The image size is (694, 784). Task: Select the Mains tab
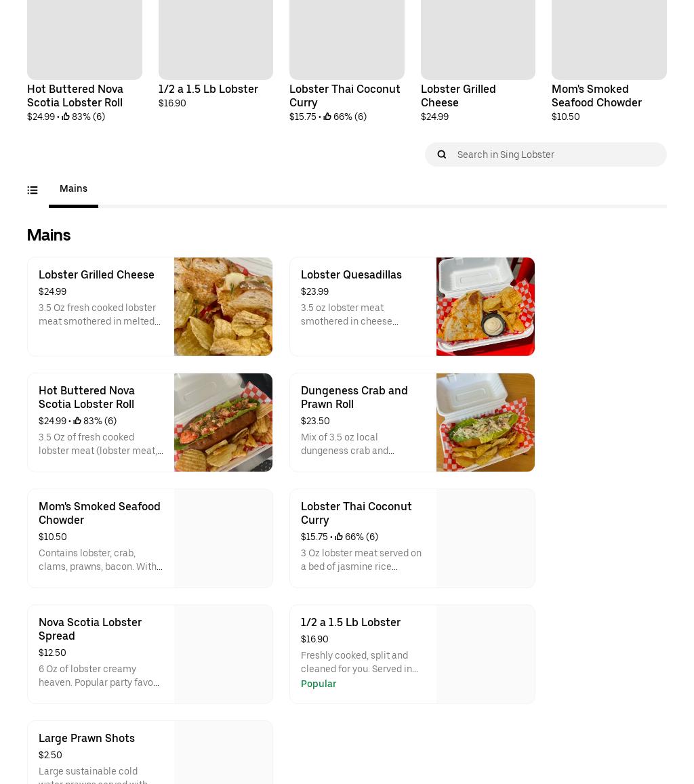(73, 189)
